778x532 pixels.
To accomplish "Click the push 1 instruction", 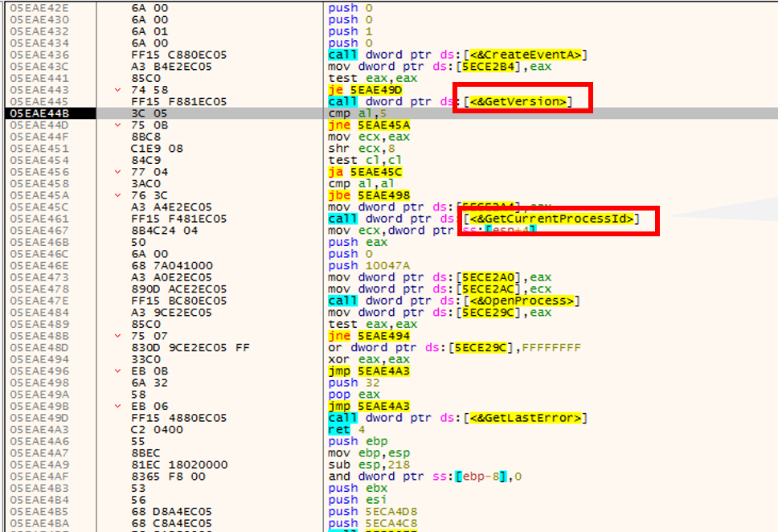I will click(350, 31).
